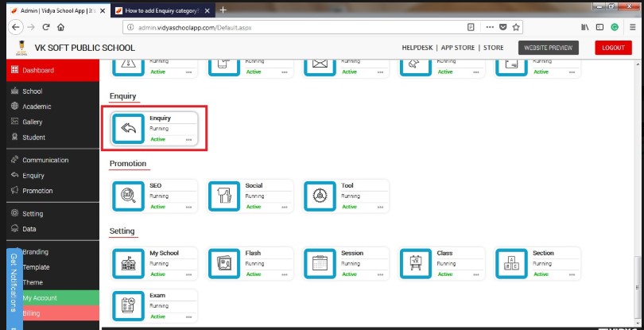Select Communication in the sidebar menu

pos(45,160)
